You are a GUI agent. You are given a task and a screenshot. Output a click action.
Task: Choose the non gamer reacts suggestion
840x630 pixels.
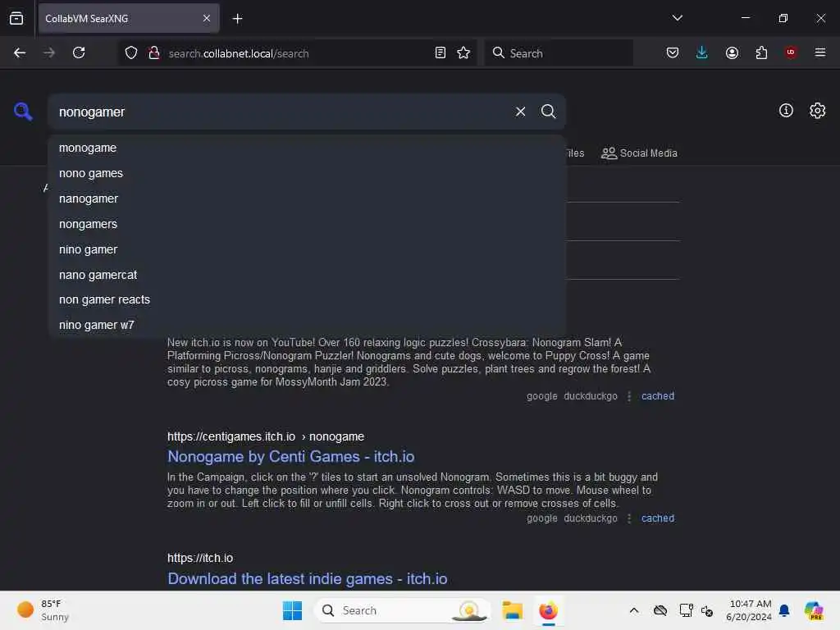pos(307,299)
